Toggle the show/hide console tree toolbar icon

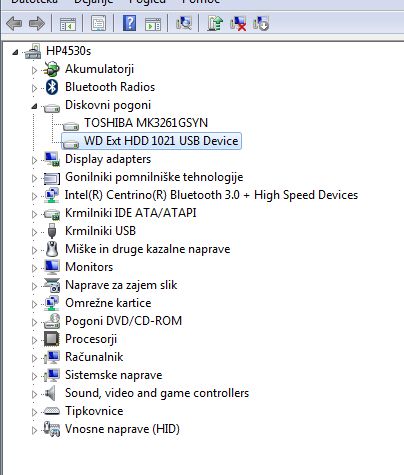pyautogui.click(x=68, y=24)
